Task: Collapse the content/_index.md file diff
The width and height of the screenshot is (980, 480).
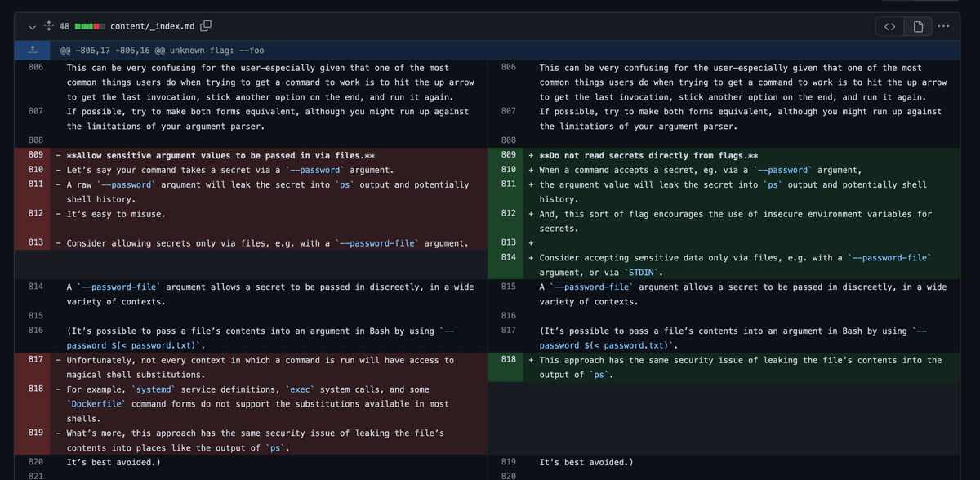Action: pos(32,27)
